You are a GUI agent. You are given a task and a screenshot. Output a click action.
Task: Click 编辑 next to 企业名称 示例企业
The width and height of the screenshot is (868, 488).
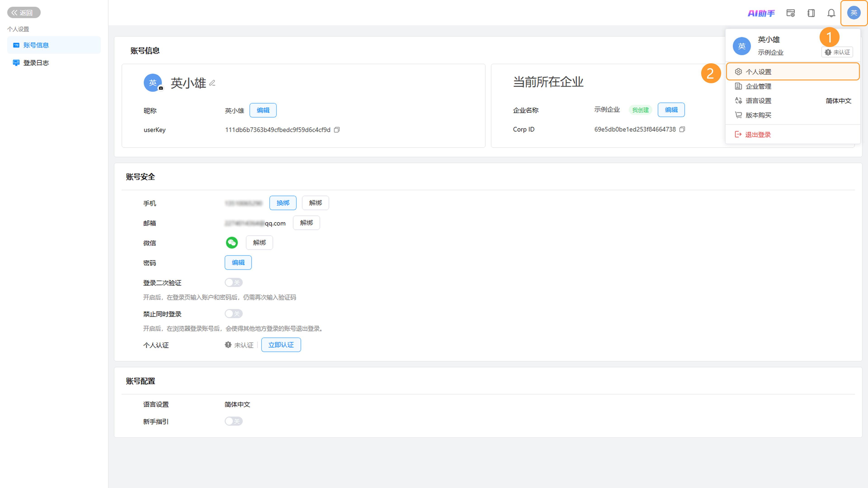coord(671,110)
